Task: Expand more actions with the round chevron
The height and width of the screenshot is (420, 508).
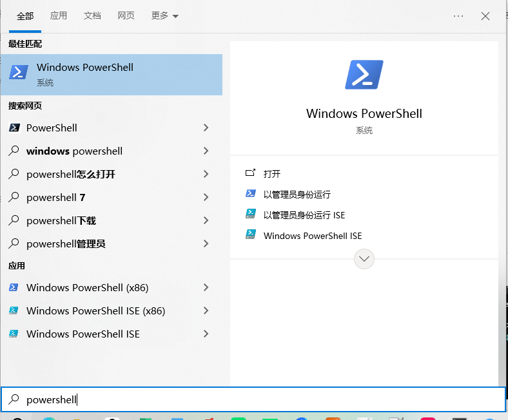Action: [364, 259]
